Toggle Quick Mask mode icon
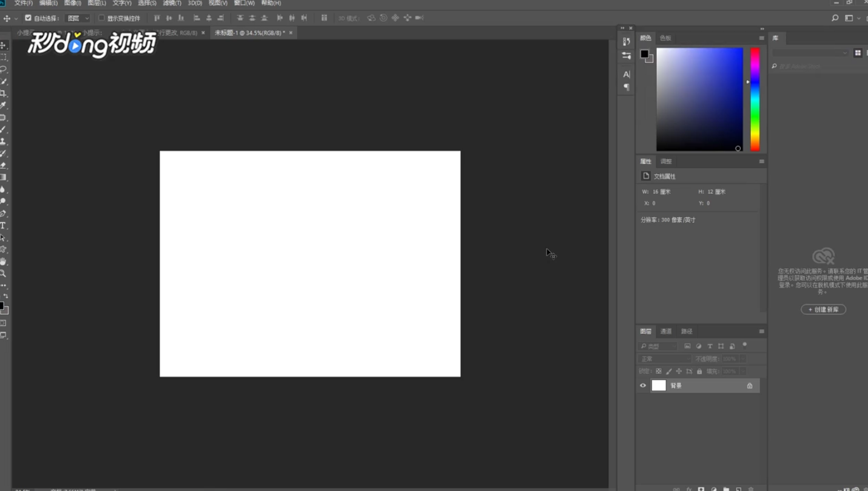Screen dimensions: 868x491 click(x=3, y=323)
